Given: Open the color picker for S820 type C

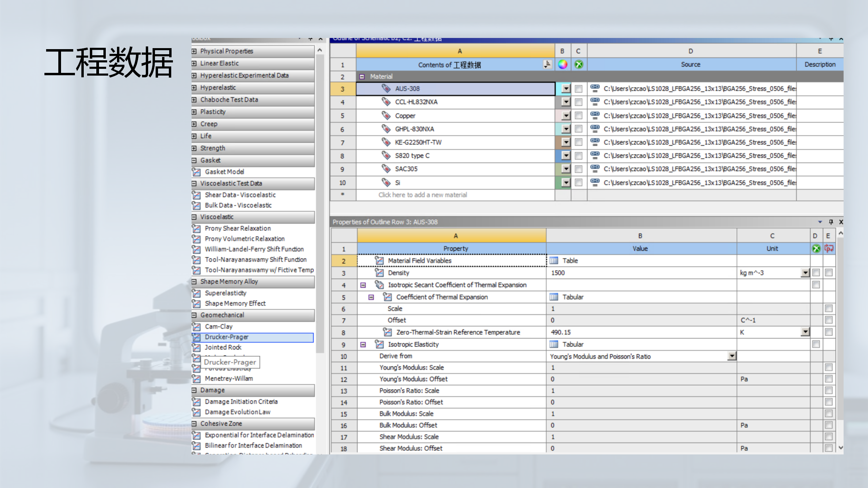Looking at the screenshot, I should pos(566,156).
